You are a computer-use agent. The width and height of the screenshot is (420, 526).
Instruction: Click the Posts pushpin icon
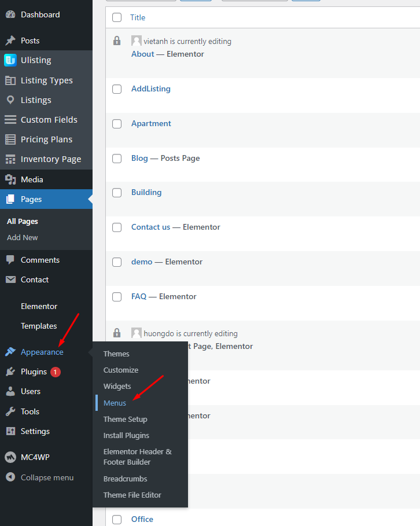(x=10, y=41)
